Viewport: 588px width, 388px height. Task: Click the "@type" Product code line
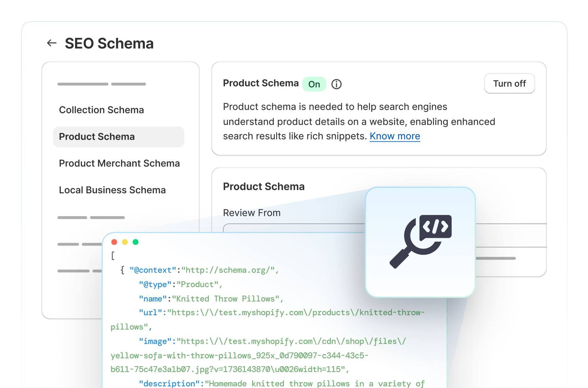[x=180, y=284]
